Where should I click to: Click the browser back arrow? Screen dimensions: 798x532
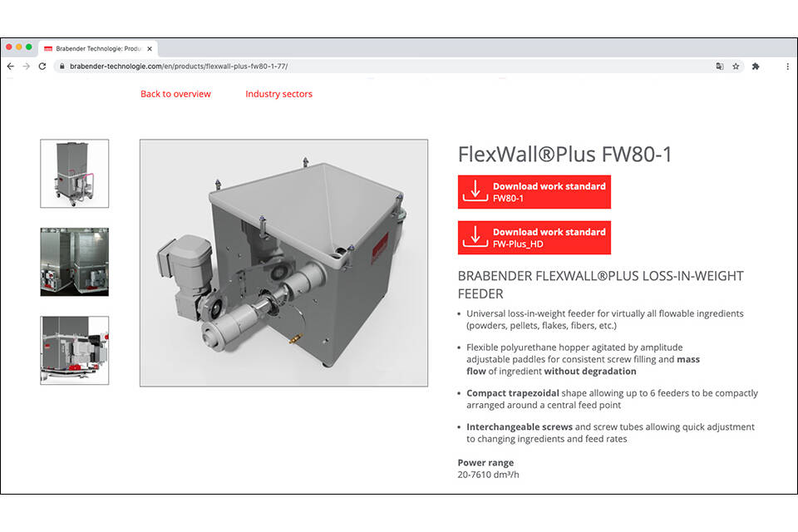click(x=10, y=66)
